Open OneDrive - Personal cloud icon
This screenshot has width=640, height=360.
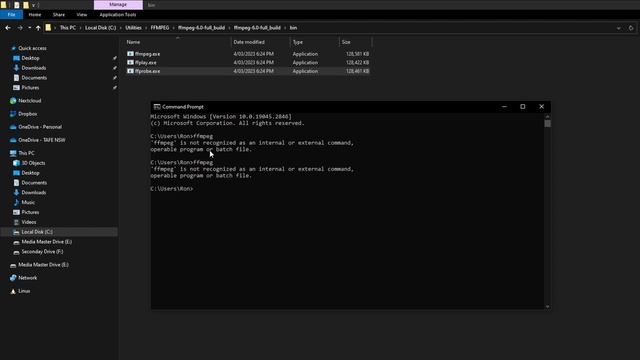click(x=13, y=127)
